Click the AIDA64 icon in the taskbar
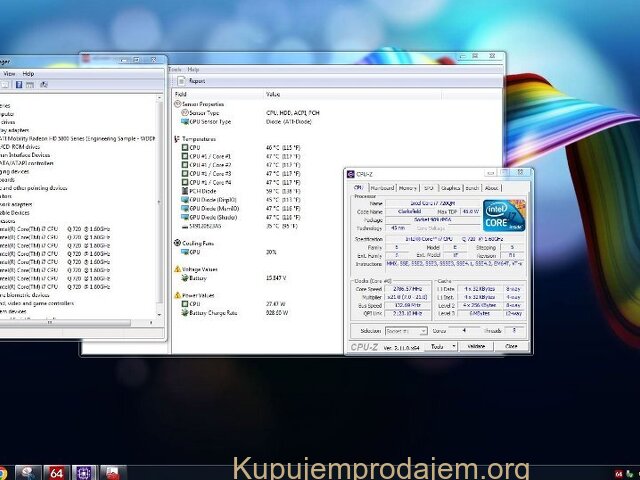Viewport: 640px width, 480px height. pyautogui.click(x=56, y=472)
